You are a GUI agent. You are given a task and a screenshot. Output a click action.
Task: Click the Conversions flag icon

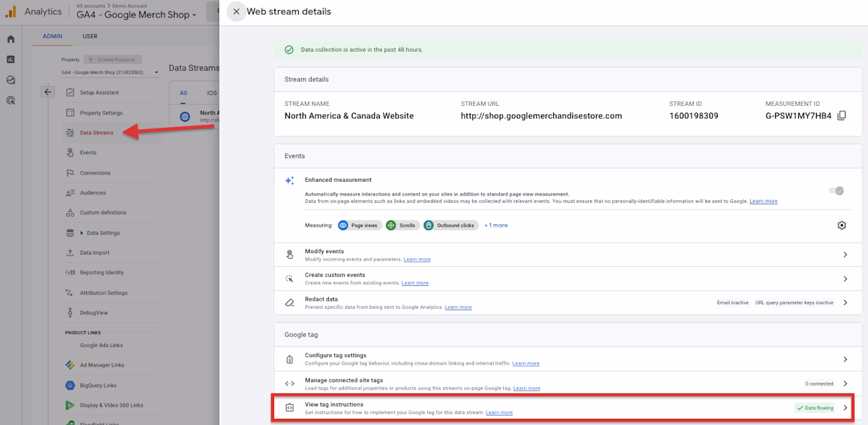[x=70, y=173]
